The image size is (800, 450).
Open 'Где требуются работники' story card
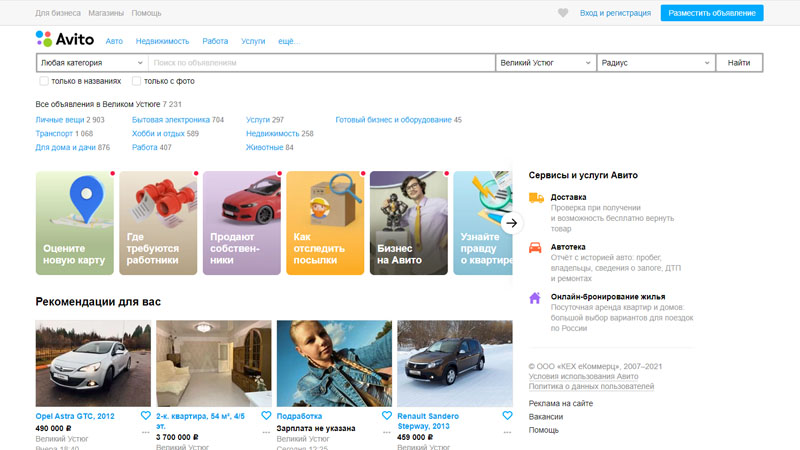[158, 223]
